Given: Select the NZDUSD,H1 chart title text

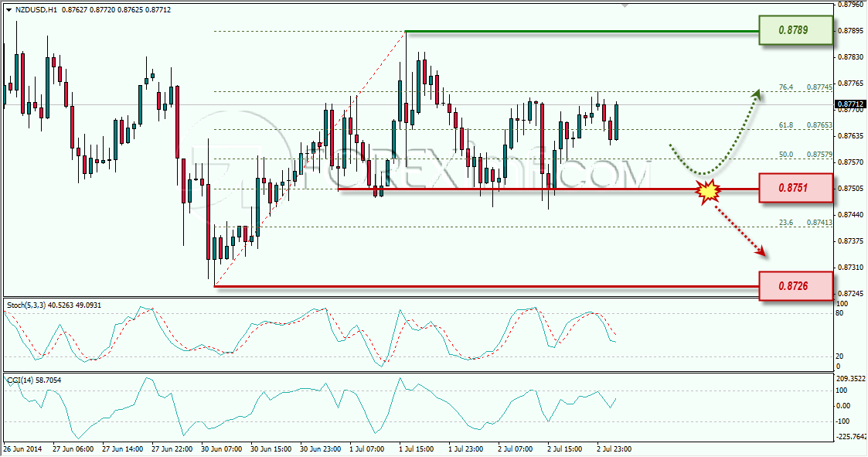Looking at the screenshot, I should click(x=36, y=10).
